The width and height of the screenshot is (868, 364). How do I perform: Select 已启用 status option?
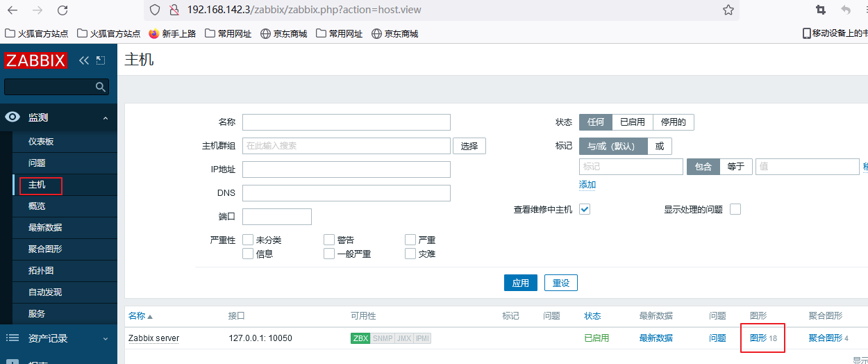coord(633,122)
